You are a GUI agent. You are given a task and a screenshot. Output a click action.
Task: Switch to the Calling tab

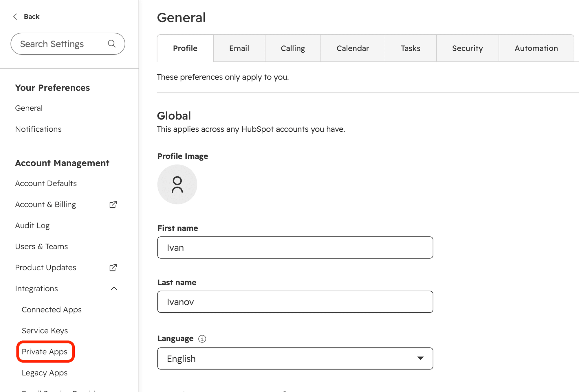pos(293,48)
